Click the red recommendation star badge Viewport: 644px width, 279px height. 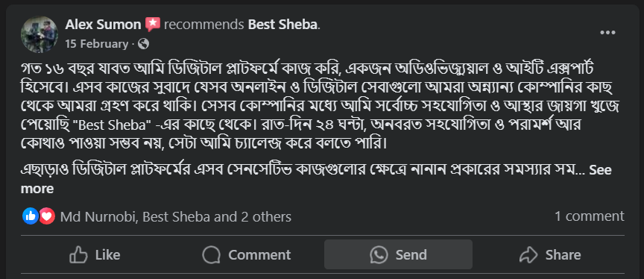click(x=152, y=25)
